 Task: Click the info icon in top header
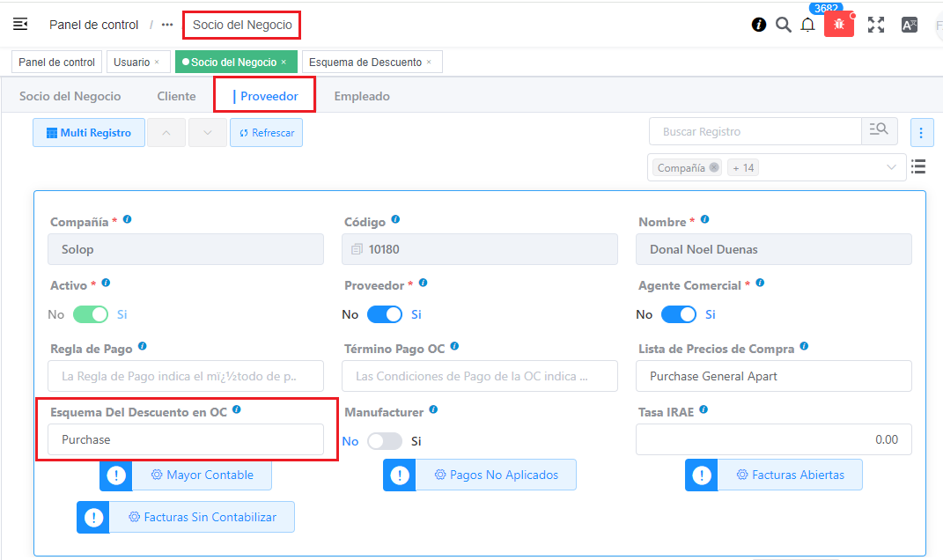point(758,25)
